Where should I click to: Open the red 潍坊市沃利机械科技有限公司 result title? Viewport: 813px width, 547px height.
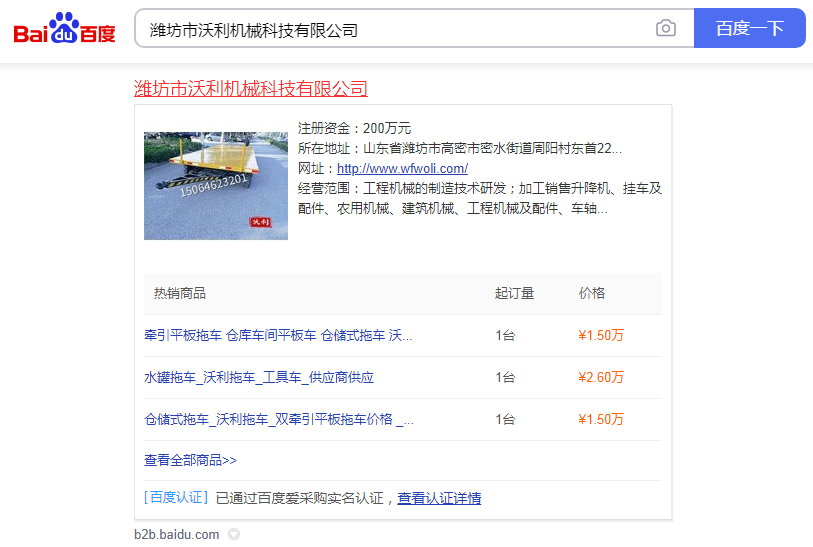point(251,89)
